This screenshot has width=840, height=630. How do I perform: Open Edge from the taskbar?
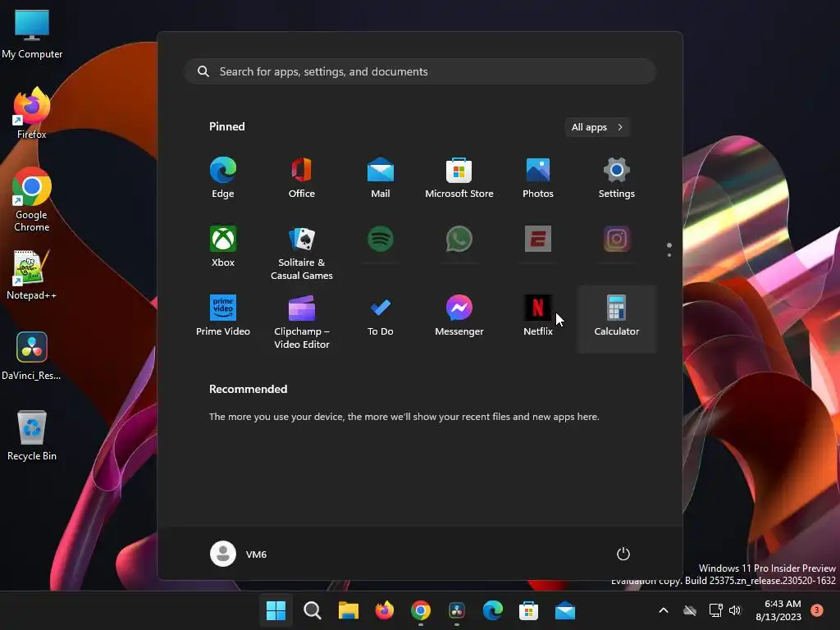tap(492, 610)
